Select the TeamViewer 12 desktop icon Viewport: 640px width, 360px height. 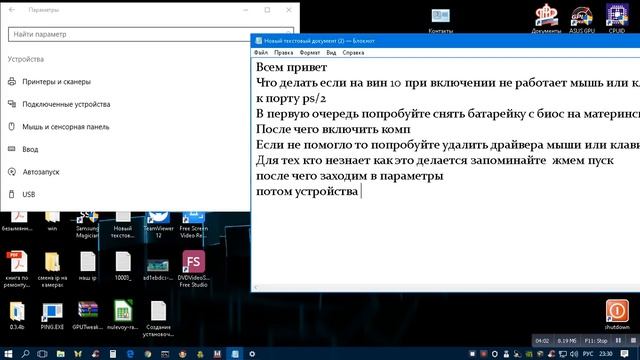click(x=158, y=224)
